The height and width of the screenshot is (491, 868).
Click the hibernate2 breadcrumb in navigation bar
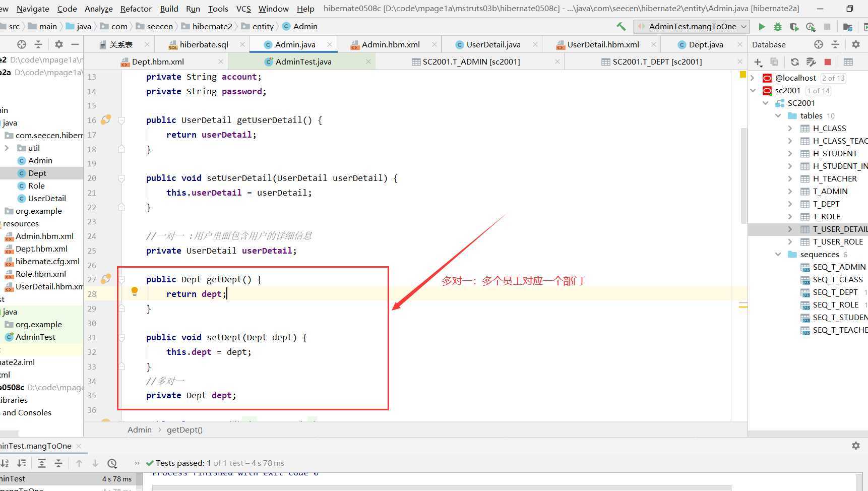pos(212,26)
